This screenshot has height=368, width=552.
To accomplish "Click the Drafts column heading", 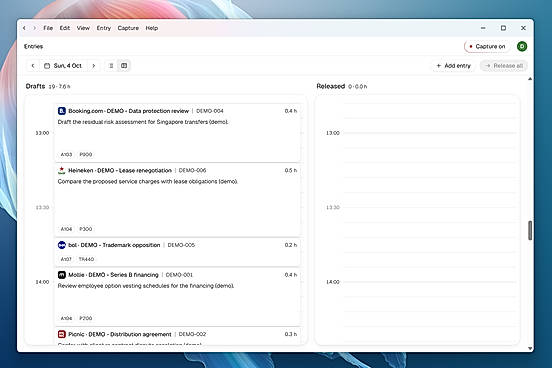I will coord(35,86).
